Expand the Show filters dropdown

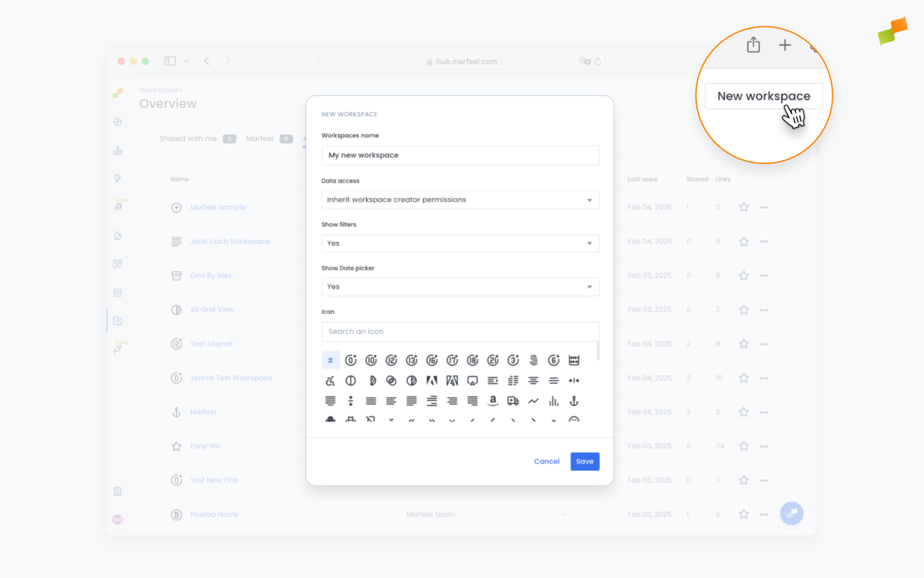460,243
